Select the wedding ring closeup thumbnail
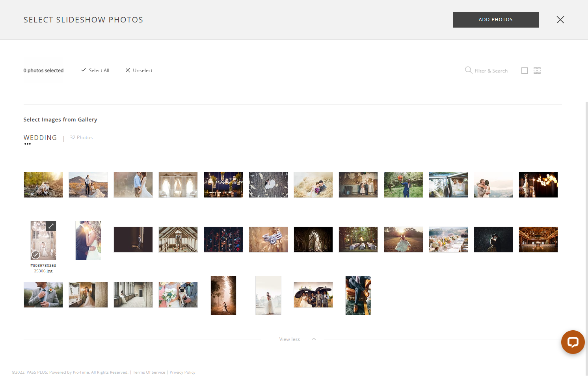Viewport: 588px width, 376px height. pos(268,240)
